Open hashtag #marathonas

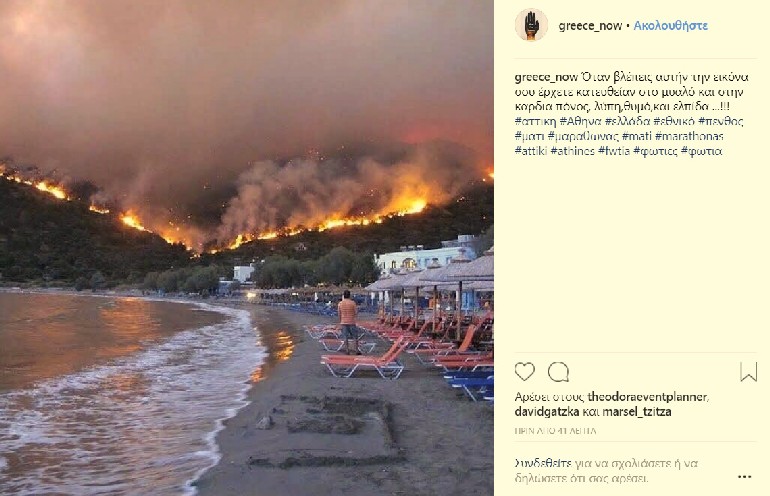click(x=689, y=136)
